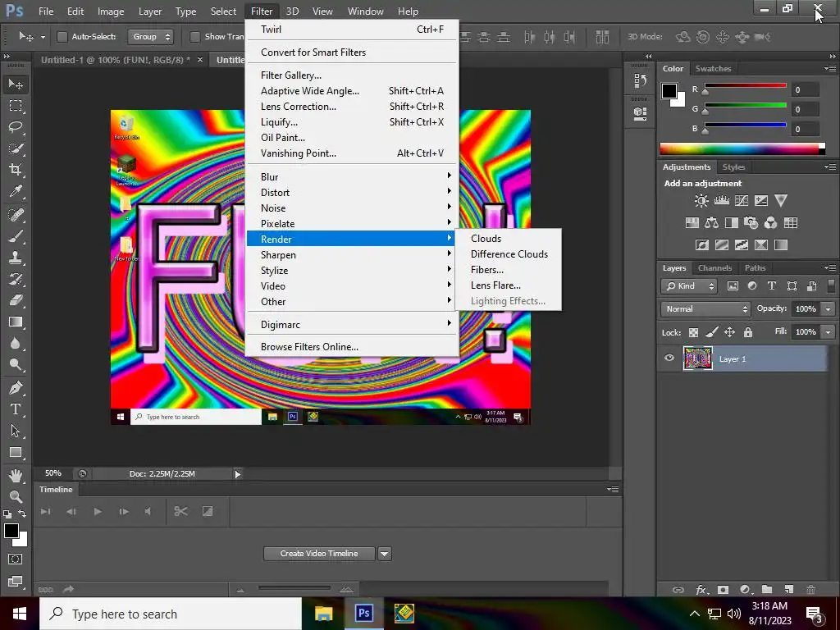
Task: Click the foreground color swatch in toolbar
Action: point(11,531)
